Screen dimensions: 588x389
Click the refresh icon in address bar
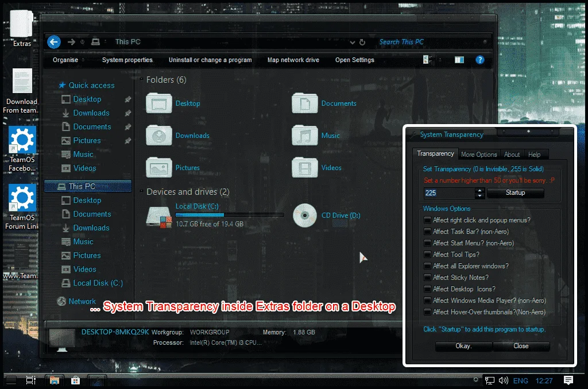click(362, 42)
